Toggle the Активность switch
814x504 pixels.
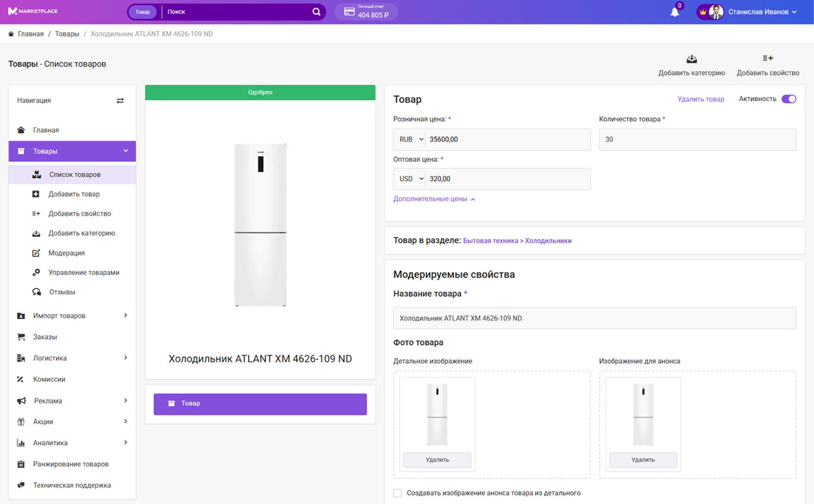(788, 99)
